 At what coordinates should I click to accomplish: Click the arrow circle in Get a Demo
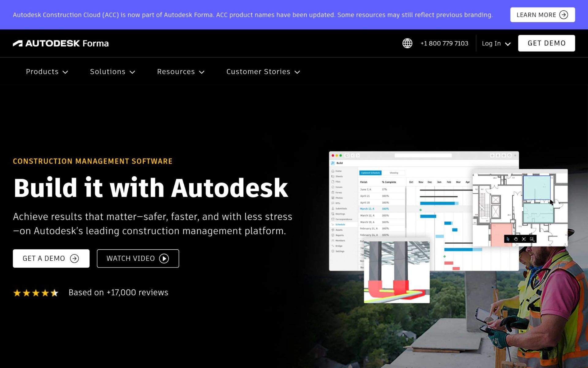coord(74,259)
